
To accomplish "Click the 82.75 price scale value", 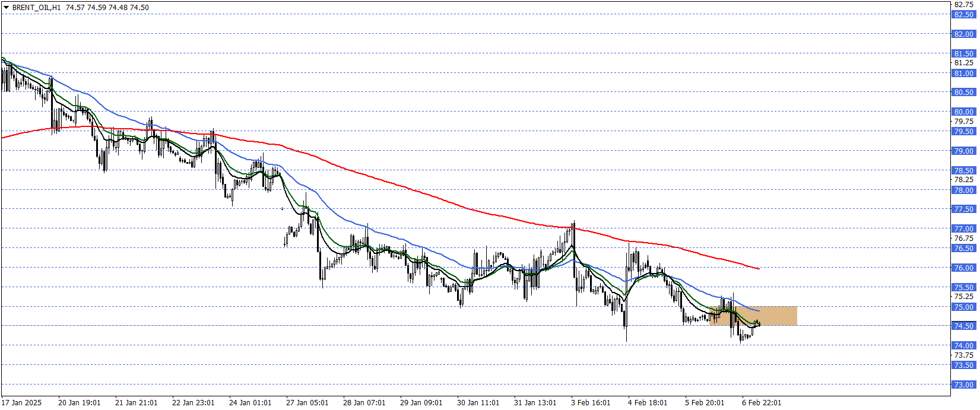I will coord(964,4).
